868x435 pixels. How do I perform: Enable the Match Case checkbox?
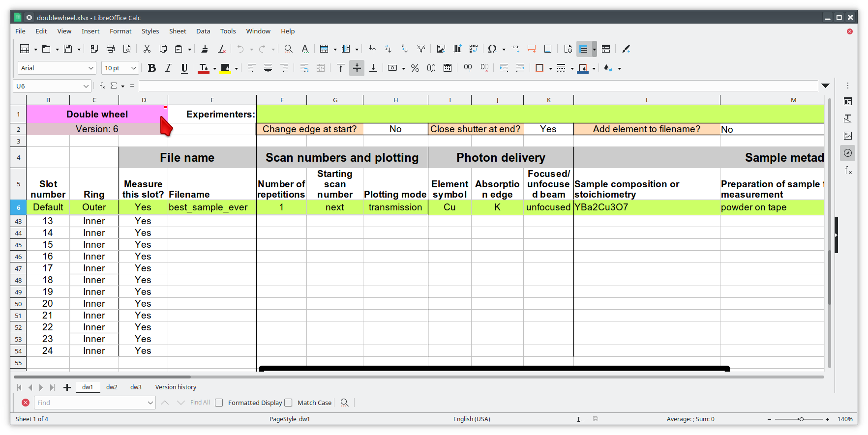tap(289, 403)
